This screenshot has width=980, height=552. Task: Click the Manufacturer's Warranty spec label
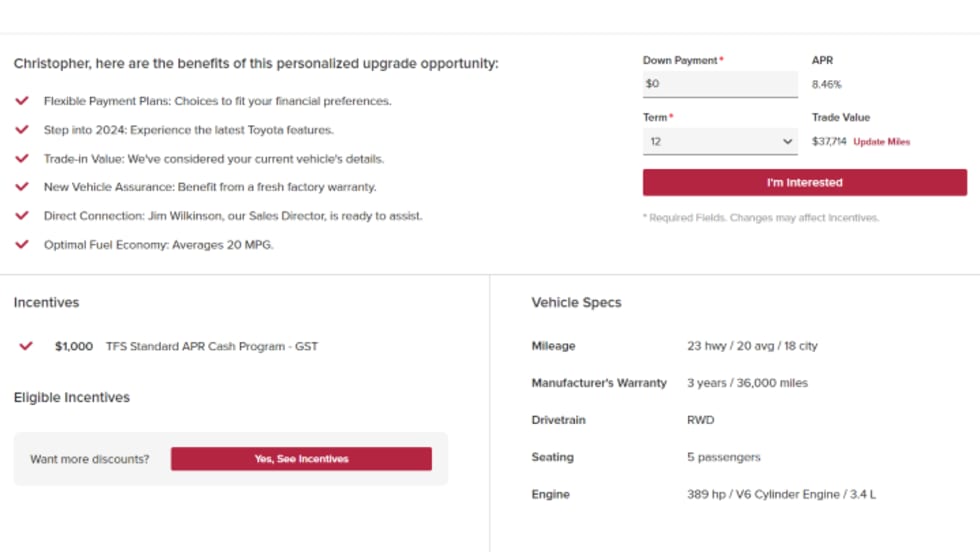coord(599,383)
